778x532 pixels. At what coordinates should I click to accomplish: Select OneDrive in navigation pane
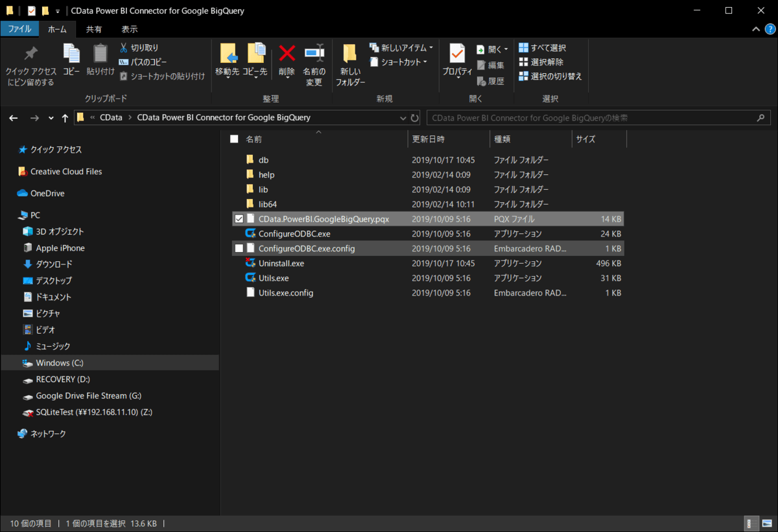47,193
